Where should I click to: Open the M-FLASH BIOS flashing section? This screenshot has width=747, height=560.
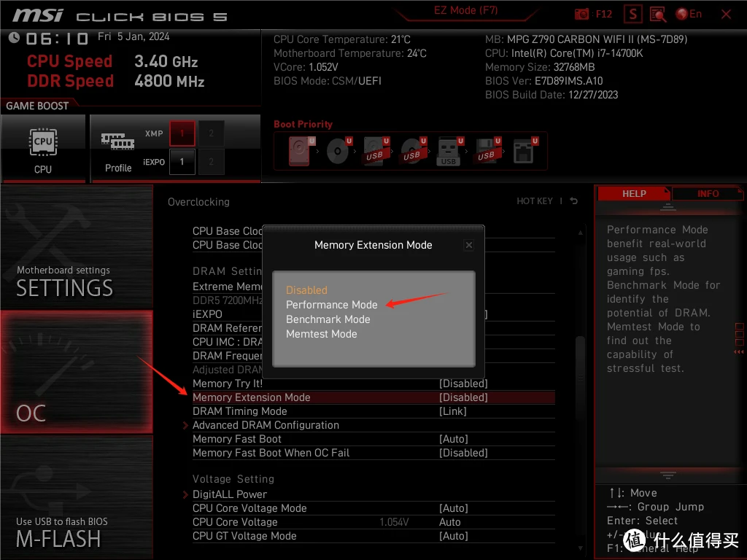coord(77,497)
